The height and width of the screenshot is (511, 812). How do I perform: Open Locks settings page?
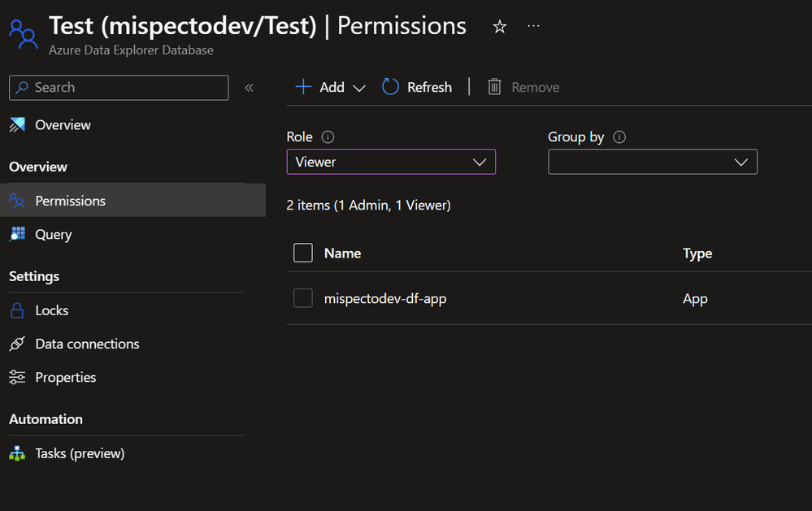[51, 310]
